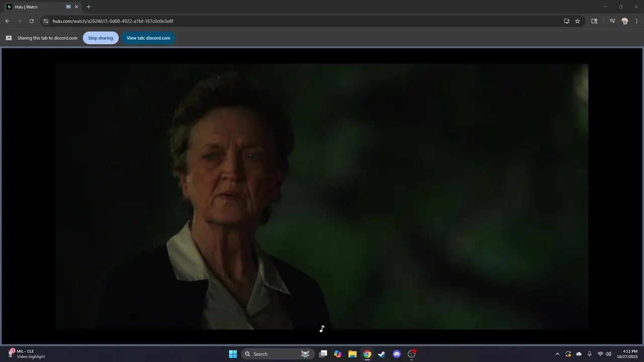Click the sync tray icon
The width and height of the screenshot is (644, 362).
(568, 354)
